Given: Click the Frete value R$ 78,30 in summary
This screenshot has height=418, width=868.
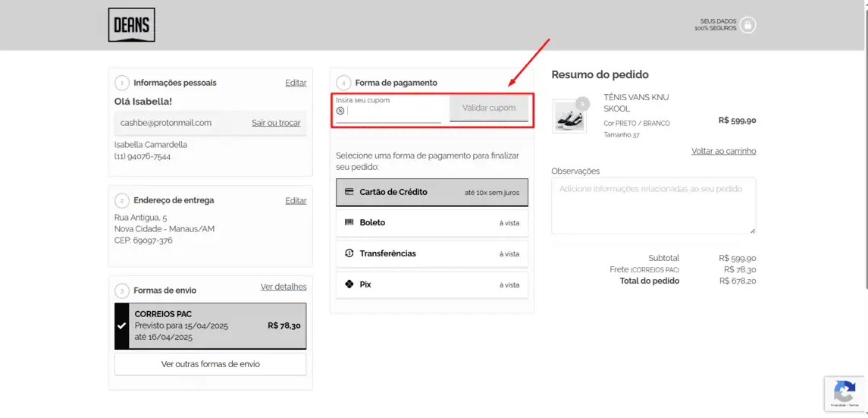Looking at the screenshot, I should pyautogui.click(x=740, y=269).
